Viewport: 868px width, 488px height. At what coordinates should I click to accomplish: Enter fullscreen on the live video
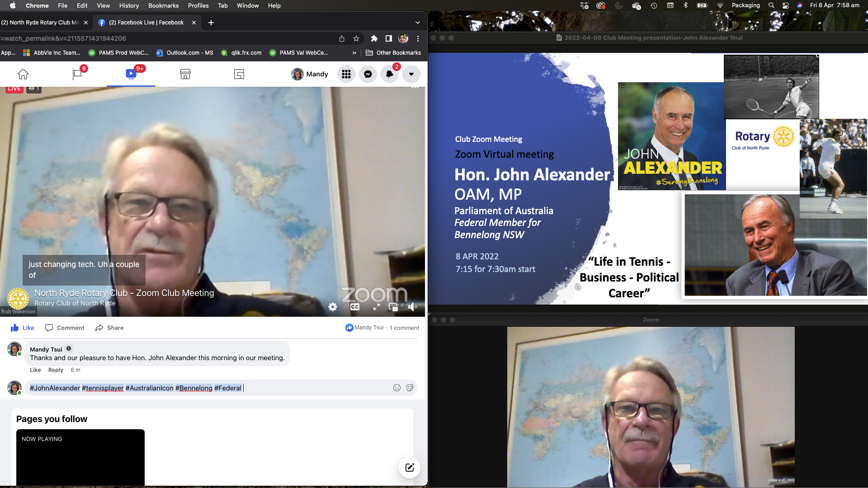(376, 307)
